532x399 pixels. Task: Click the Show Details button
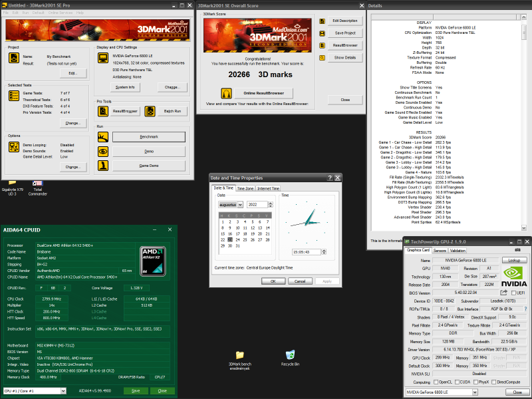pyautogui.click(x=345, y=58)
